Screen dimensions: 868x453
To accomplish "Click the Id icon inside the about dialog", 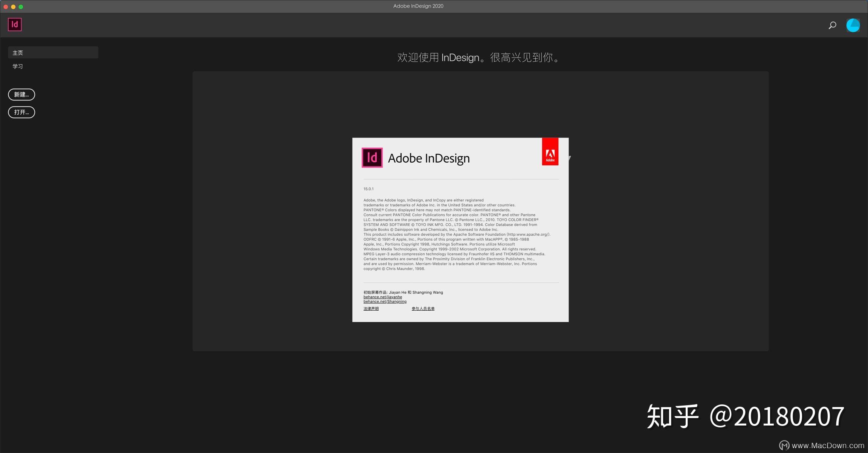I will [372, 158].
